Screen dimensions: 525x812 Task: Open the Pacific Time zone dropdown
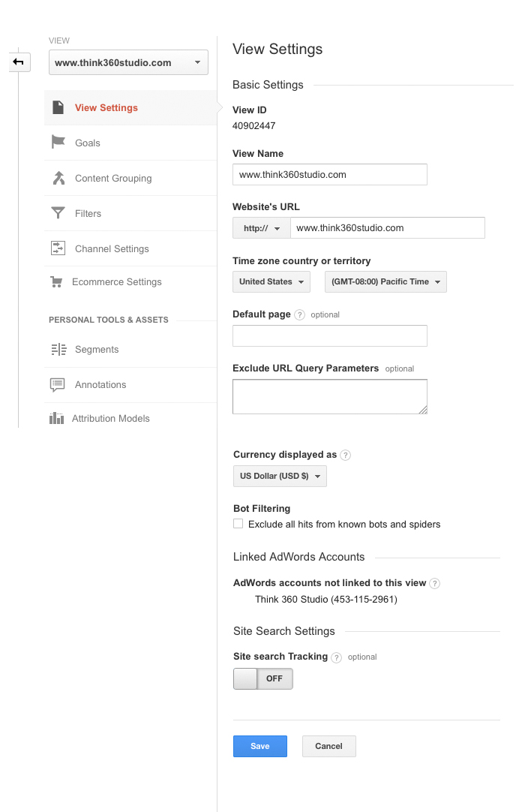pos(385,281)
